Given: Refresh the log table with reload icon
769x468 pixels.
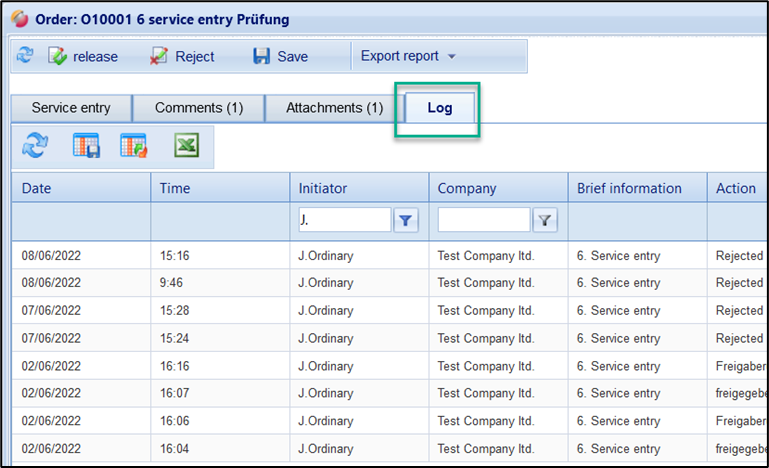Looking at the screenshot, I should [x=35, y=146].
